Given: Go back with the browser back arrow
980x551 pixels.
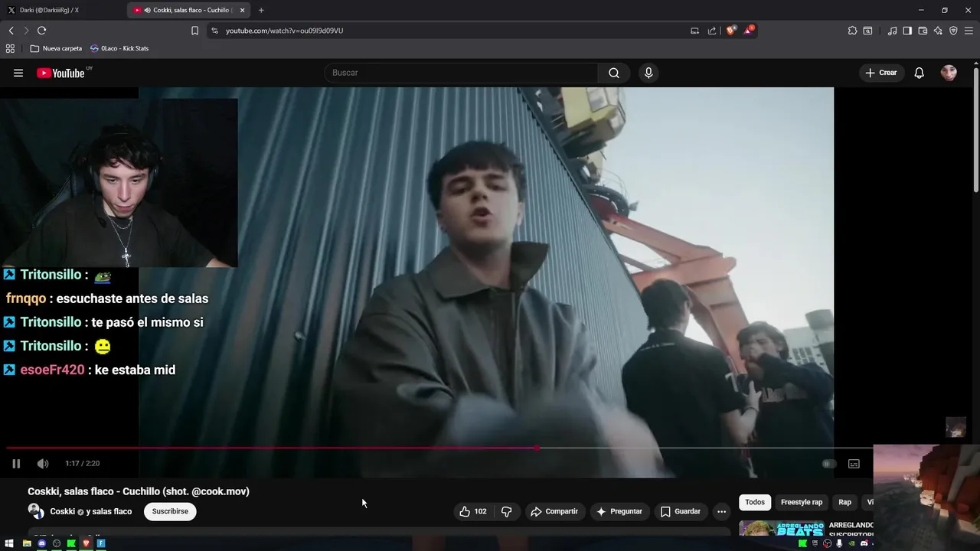Looking at the screenshot, I should pyautogui.click(x=11, y=31).
